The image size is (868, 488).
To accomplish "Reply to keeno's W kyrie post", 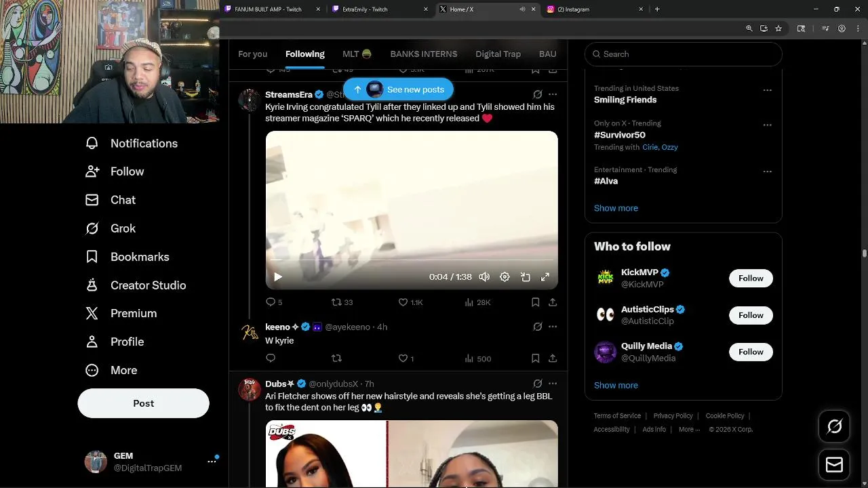I will 271,359.
